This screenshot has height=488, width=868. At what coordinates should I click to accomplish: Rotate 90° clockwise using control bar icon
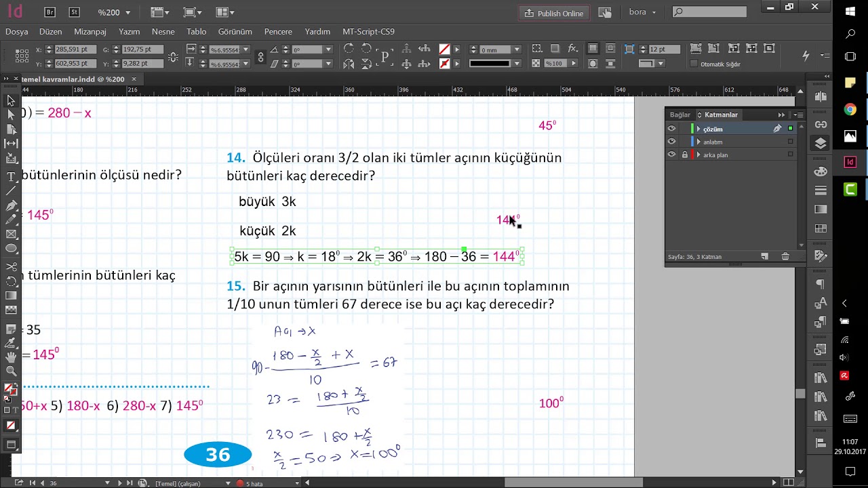(x=349, y=49)
